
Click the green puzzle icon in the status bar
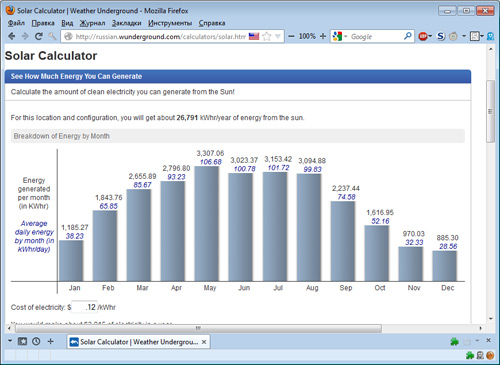470,356
